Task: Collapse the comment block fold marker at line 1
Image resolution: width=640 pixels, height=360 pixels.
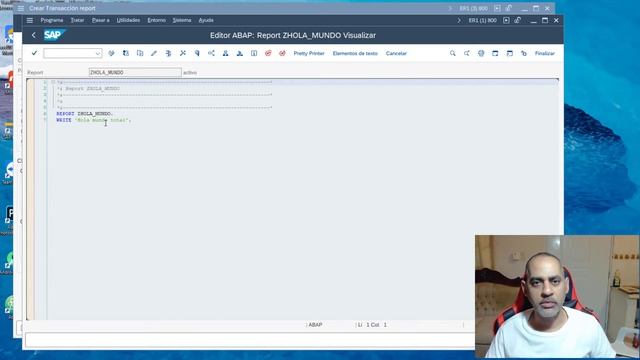Action: pos(53,82)
